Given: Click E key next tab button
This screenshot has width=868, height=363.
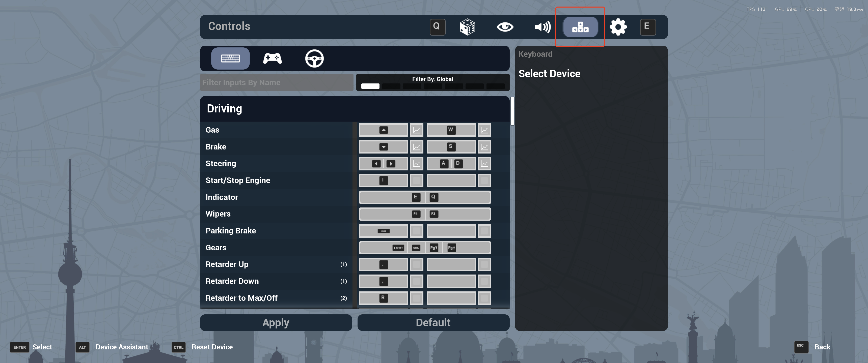Looking at the screenshot, I should pos(647,27).
